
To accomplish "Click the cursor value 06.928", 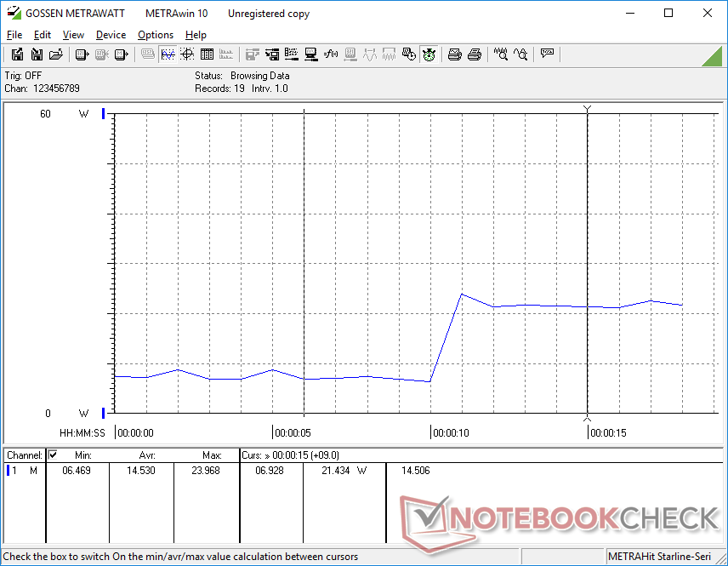I will point(270,471).
